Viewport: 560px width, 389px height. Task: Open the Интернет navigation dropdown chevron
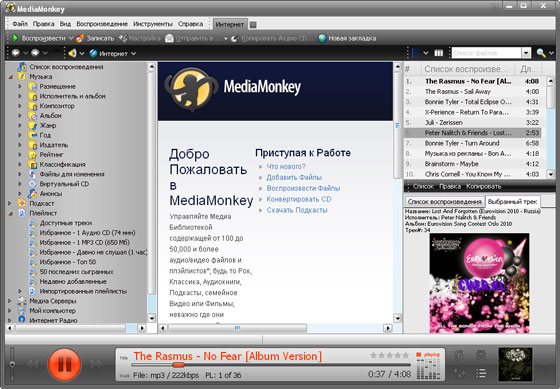click(133, 54)
